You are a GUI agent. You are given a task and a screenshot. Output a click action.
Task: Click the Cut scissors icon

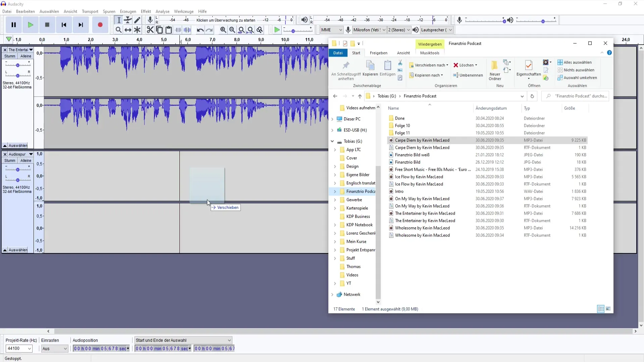click(150, 30)
